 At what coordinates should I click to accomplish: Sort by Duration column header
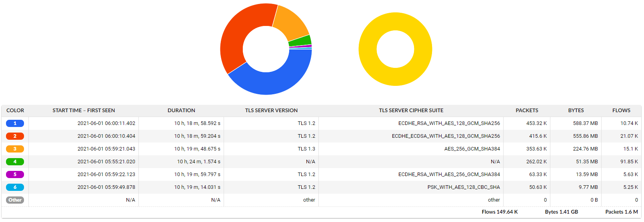tap(181, 111)
